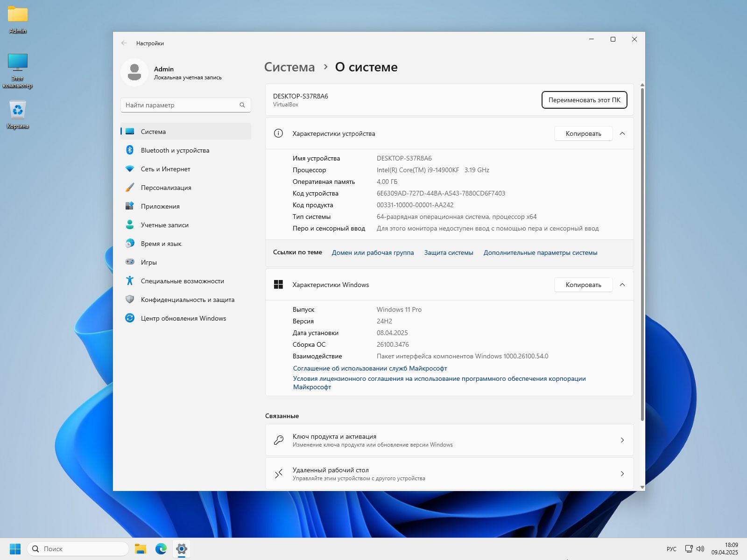Click the remote desktop icon
This screenshot has height=560, width=747.
tap(279, 474)
